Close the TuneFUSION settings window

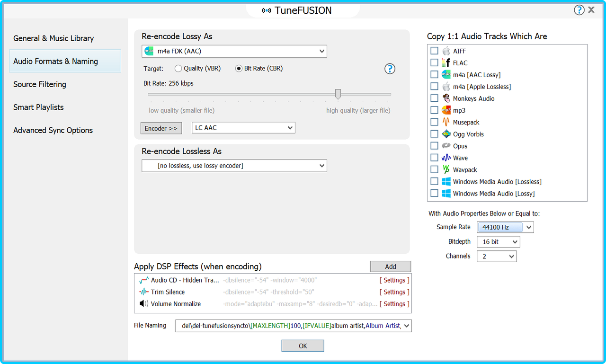click(591, 9)
